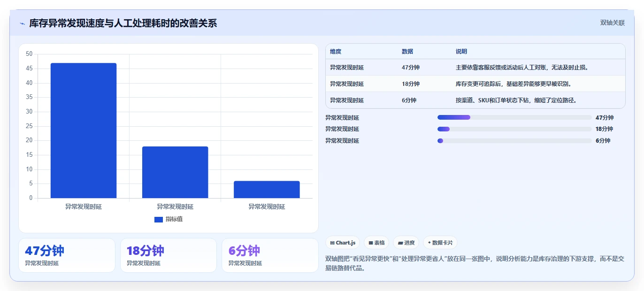This screenshot has height=291, width=644.
Task: Click the y-axis label 25
Action: point(29,126)
